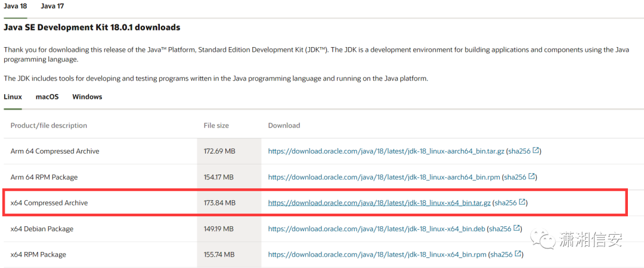Download jdk-18_linux-x64_bin.rpm package link
This screenshot has height=268, width=644.
(x=377, y=254)
